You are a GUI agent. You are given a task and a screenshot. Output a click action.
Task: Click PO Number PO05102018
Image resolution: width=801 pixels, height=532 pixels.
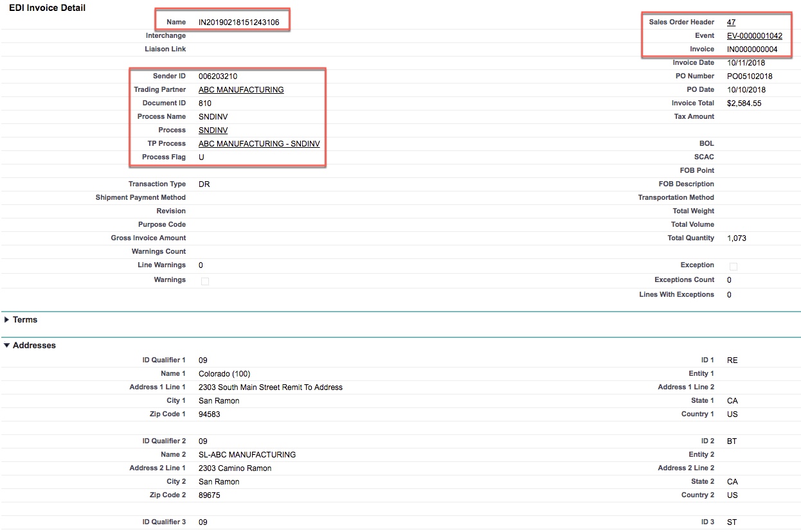tap(750, 76)
